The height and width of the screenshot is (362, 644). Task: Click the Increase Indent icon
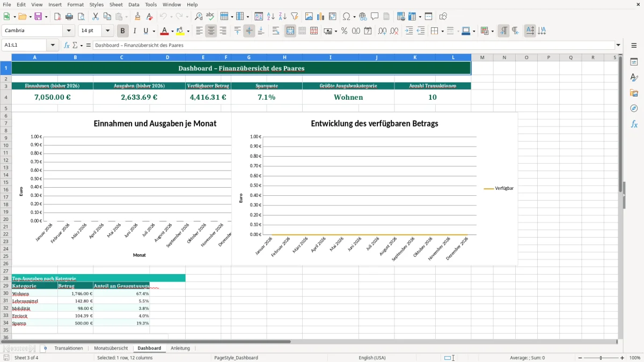409,31
